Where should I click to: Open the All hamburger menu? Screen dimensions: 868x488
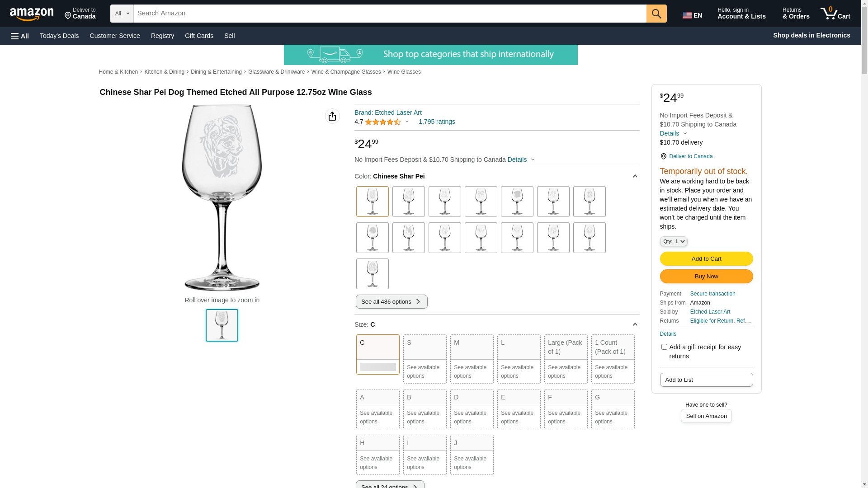pyautogui.click(x=20, y=36)
